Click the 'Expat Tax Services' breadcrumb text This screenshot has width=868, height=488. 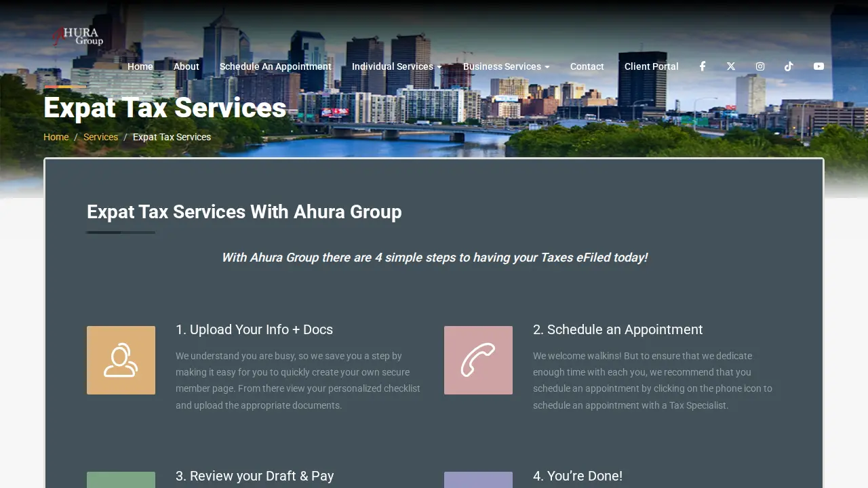tap(172, 137)
